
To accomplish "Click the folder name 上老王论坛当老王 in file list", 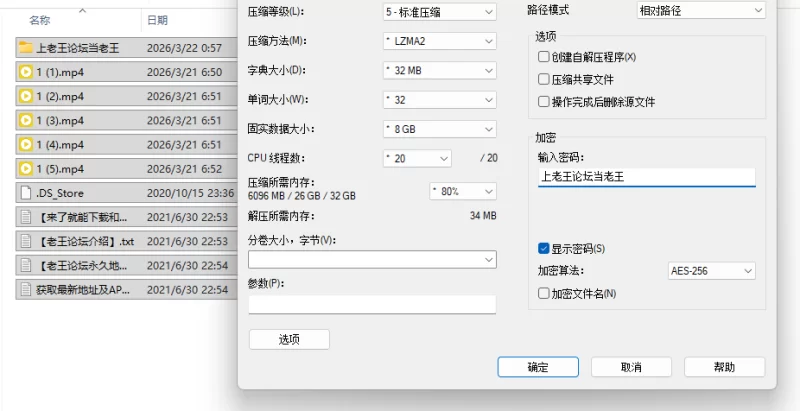I will [78, 48].
